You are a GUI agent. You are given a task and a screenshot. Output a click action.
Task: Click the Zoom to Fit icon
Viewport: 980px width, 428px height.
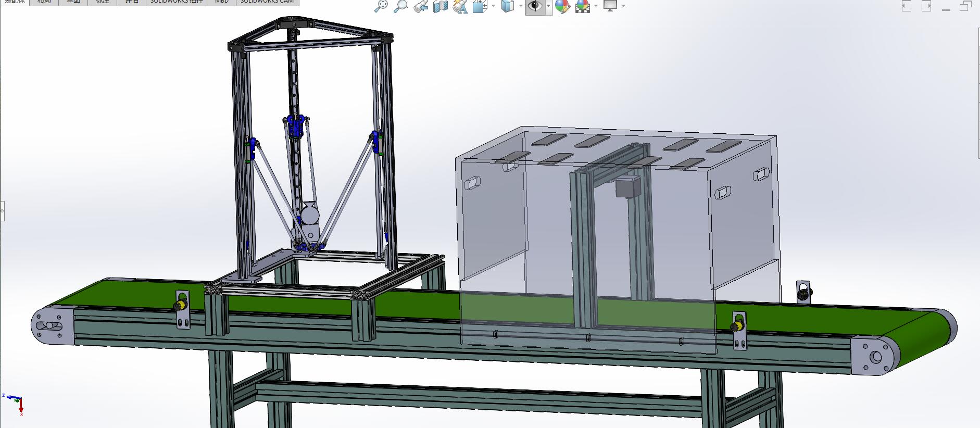click(382, 6)
